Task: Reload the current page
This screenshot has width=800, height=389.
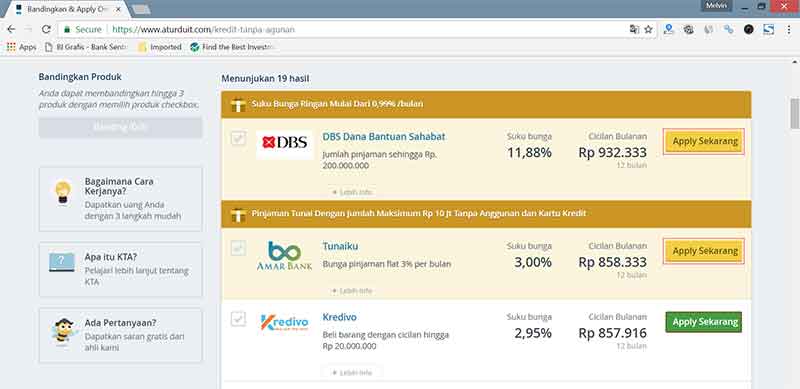Action: coord(46,30)
